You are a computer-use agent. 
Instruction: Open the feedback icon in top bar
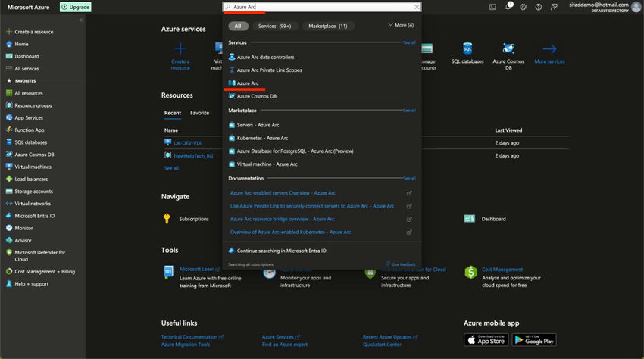(554, 7)
